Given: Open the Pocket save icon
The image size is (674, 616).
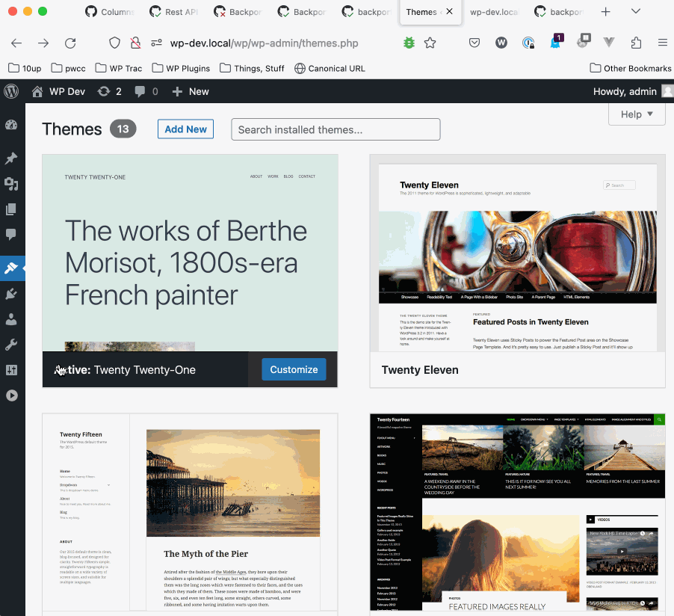Looking at the screenshot, I should [474, 43].
